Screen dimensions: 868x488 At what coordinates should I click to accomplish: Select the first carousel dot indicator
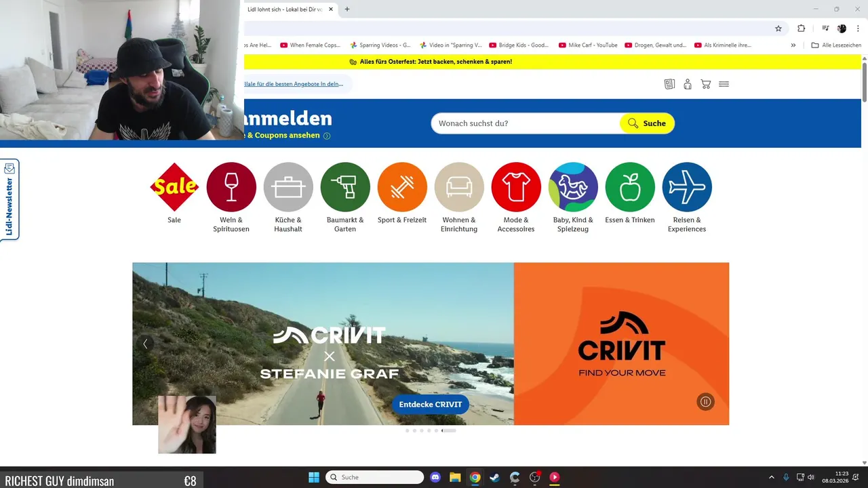point(407,430)
